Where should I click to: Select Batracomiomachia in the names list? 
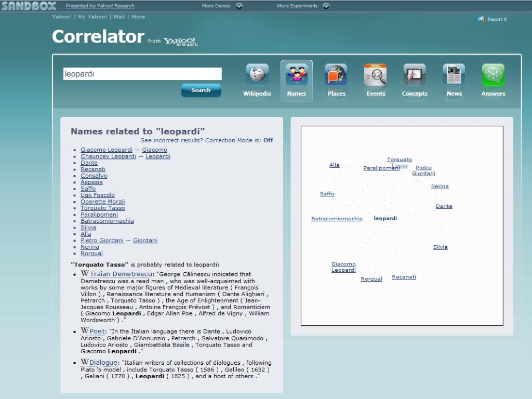pyautogui.click(x=107, y=221)
